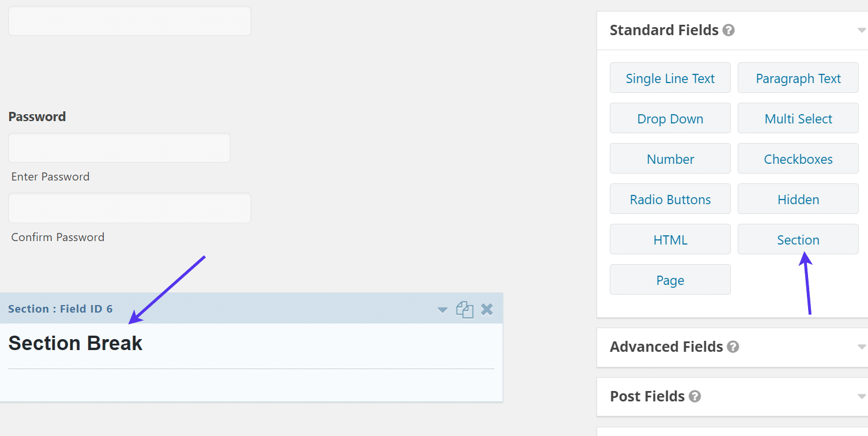The height and width of the screenshot is (436, 868).
Task: Click the Advanced Fields help icon
Action: pyautogui.click(x=733, y=347)
